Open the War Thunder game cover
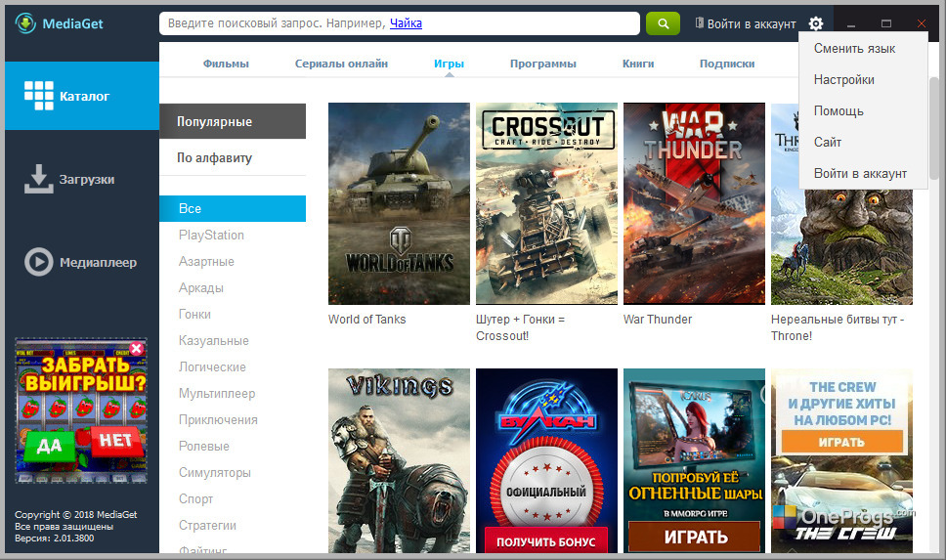 (x=694, y=203)
